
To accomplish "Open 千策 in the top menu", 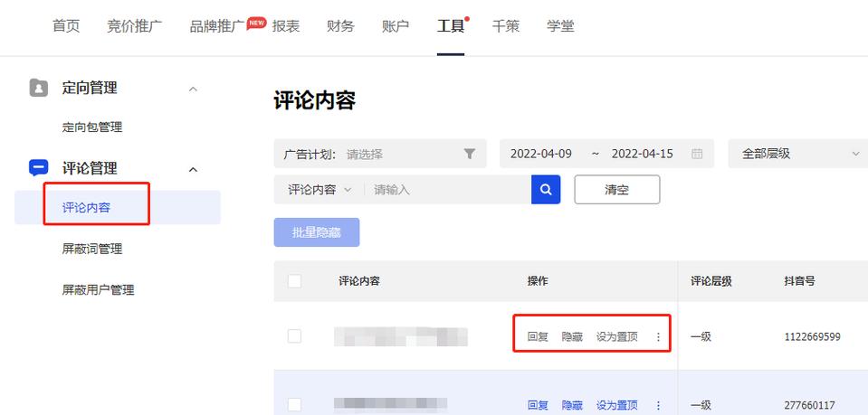I will [505, 26].
